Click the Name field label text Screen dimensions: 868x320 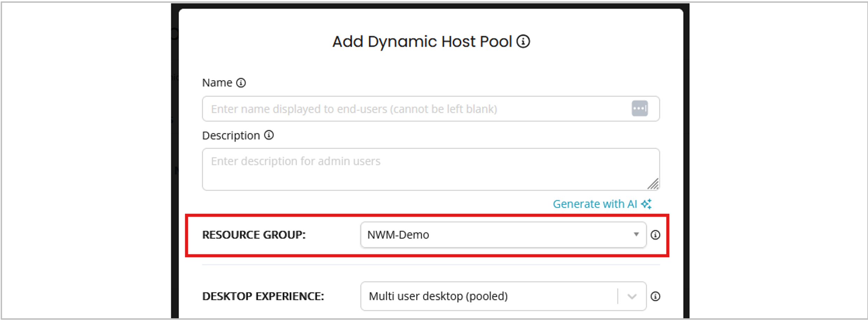tap(217, 83)
